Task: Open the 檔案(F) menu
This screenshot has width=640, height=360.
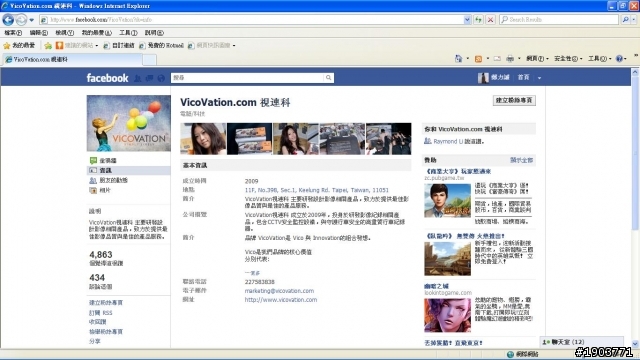Action: click(13, 33)
